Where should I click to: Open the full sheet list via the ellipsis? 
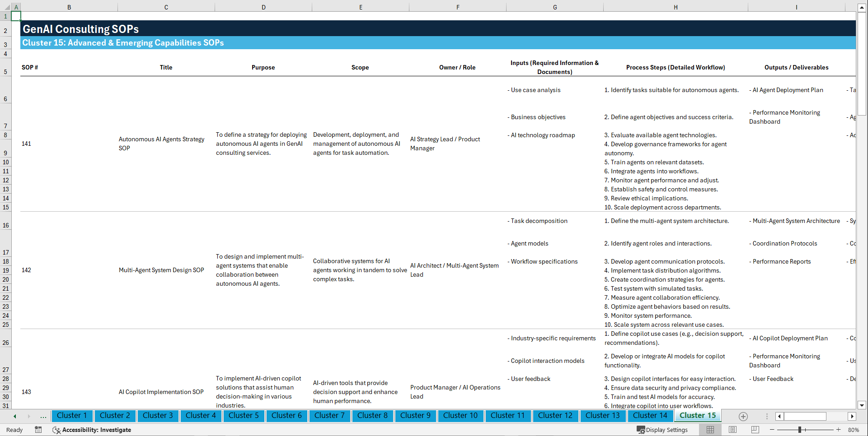click(x=43, y=416)
